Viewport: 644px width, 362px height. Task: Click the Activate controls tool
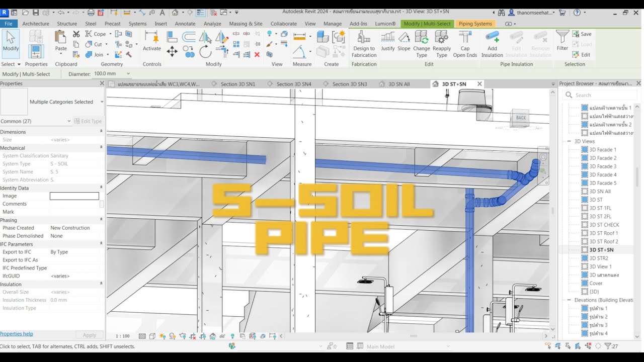(x=151, y=41)
